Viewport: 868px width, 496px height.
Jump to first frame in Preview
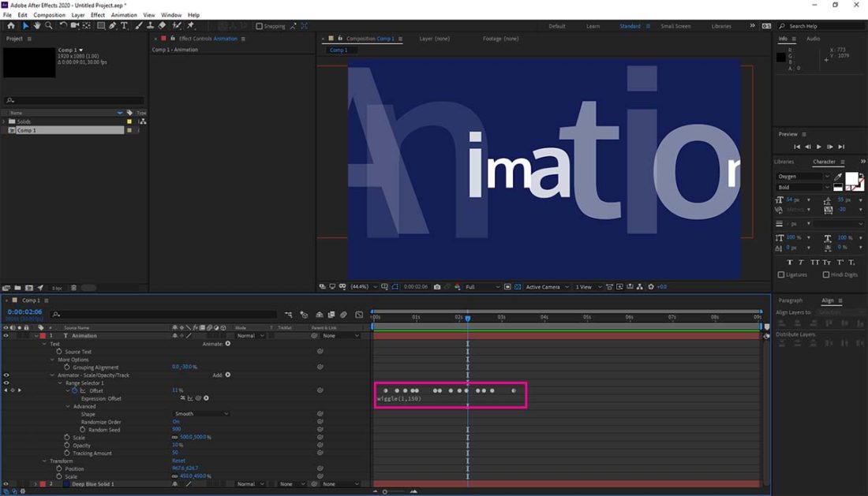[797, 147]
